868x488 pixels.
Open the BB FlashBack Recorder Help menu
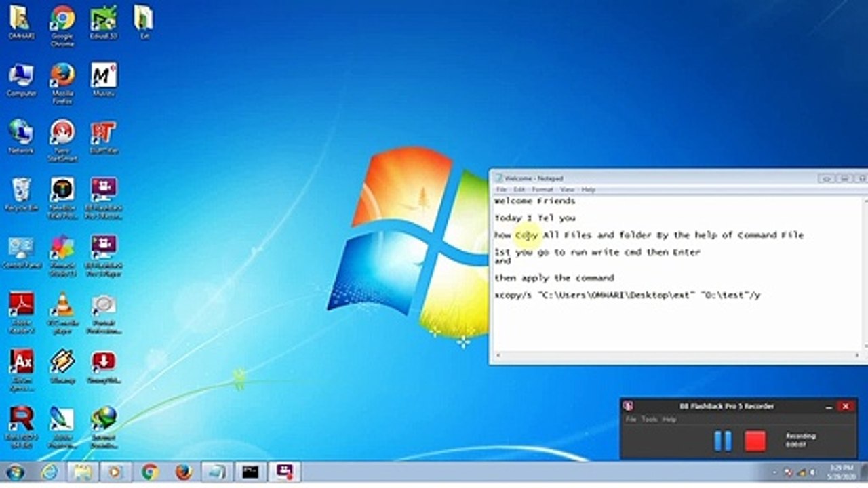669,420
